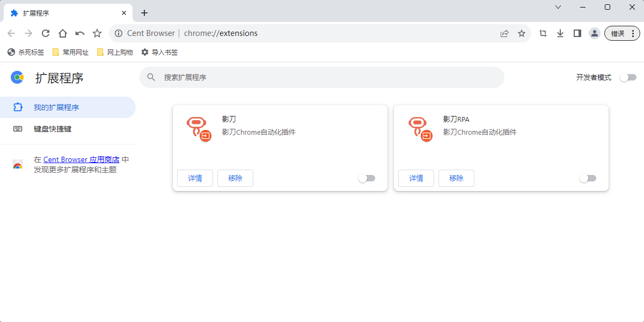Go to home page icon
Screen dimensions: 644x322
coord(63,33)
